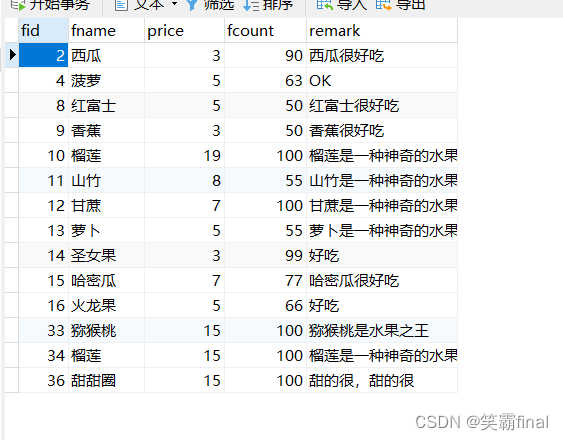Click the current-row arrow marker for fid 2

click(12, 55)
